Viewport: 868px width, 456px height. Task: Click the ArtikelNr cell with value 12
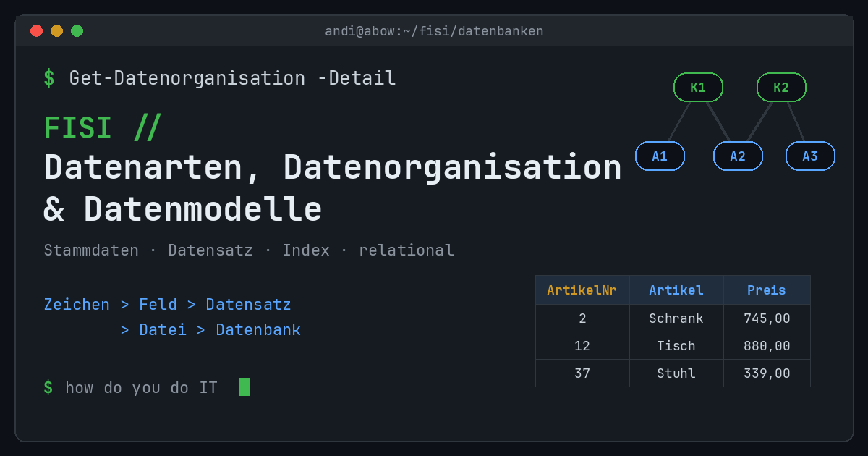[x=582, y=346]
